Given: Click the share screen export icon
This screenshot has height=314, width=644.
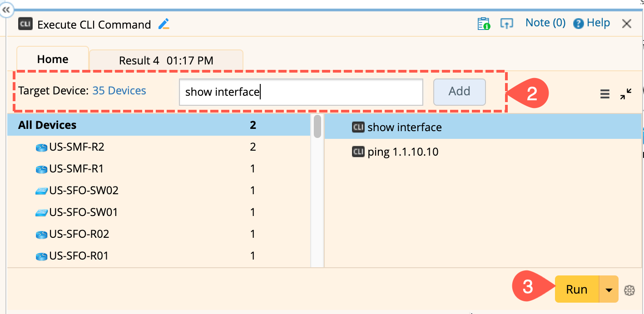Looking at the screenshot, I should click(x=506, y=24).
